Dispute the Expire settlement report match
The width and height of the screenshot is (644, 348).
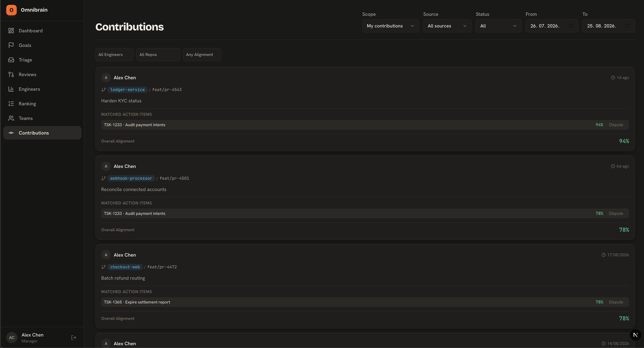pos(616,302)
